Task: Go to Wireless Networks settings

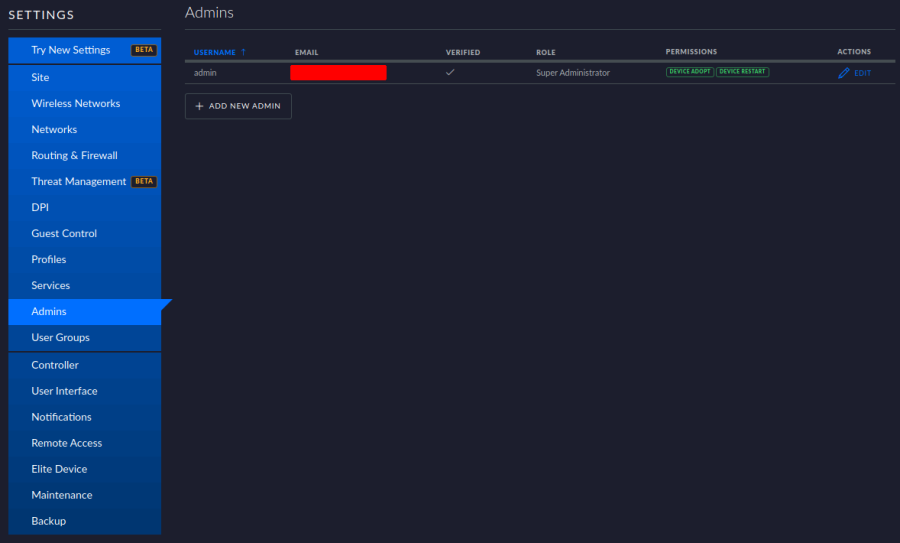Action: pos(75,103)
